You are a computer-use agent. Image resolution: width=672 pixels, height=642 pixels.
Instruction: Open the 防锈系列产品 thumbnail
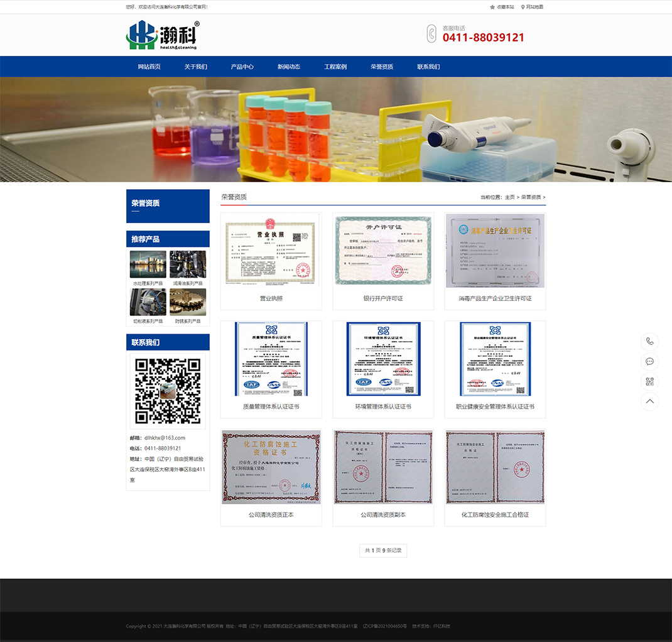(188, 302)
